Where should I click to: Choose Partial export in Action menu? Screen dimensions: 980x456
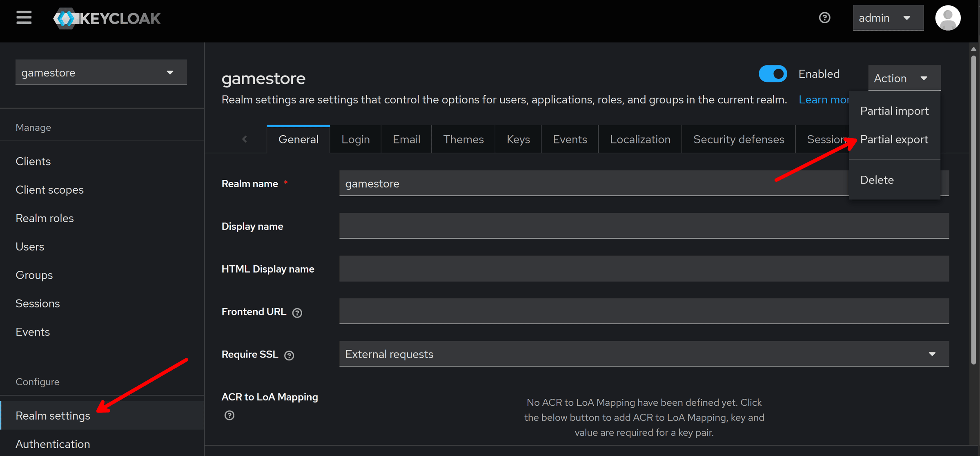(x=894, y=139)
